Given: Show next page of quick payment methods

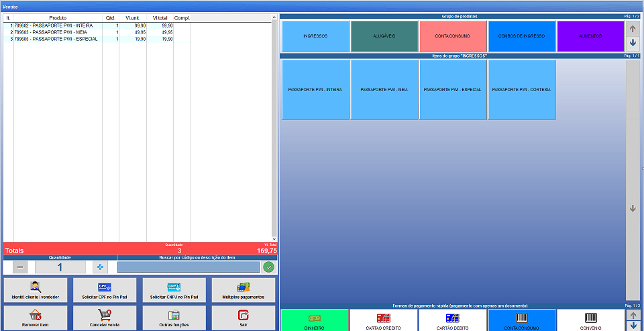Looking at the screenshot, I should [x=632, y=326].
